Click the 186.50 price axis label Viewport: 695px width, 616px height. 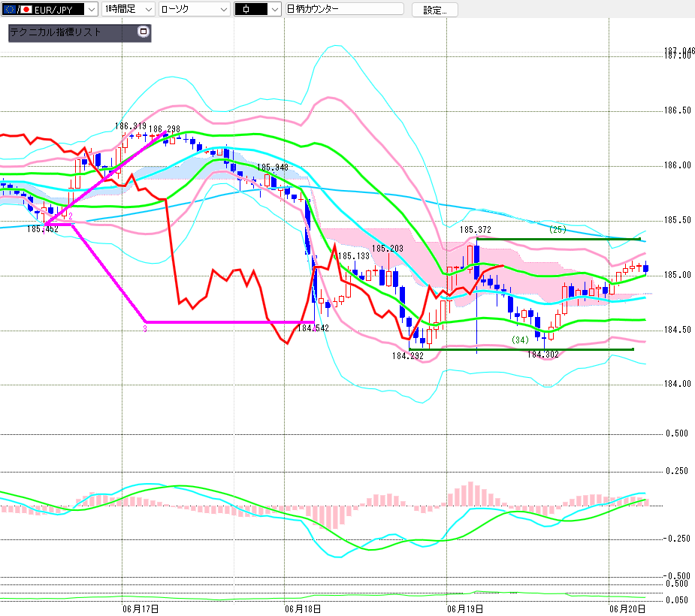[x=677, y=110]
